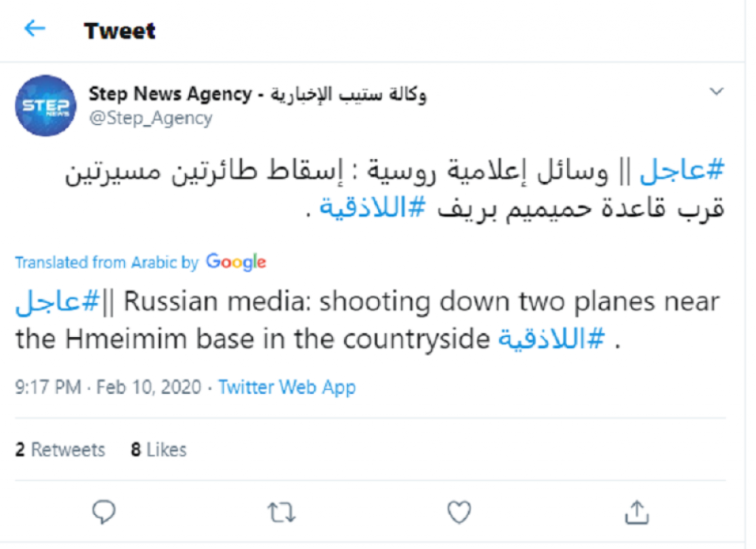
Task: Open #عاجل hashtag in translated text
Action: pos(58,302)
